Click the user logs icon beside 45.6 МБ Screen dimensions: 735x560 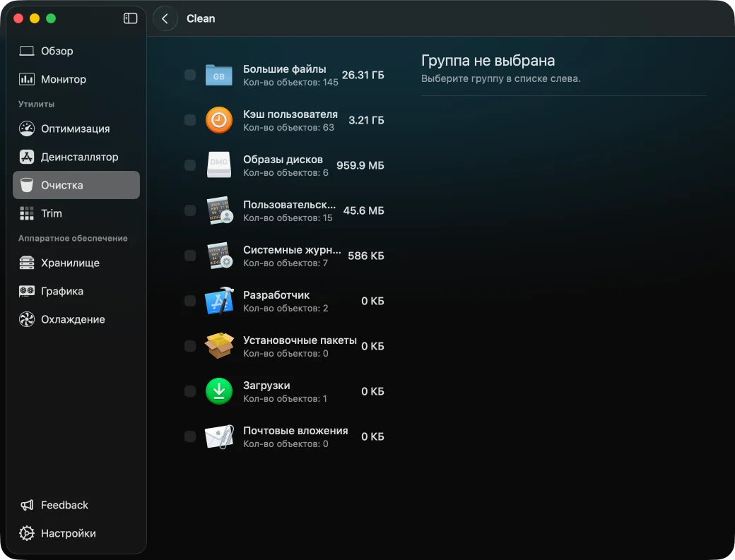tap(220, 210)
